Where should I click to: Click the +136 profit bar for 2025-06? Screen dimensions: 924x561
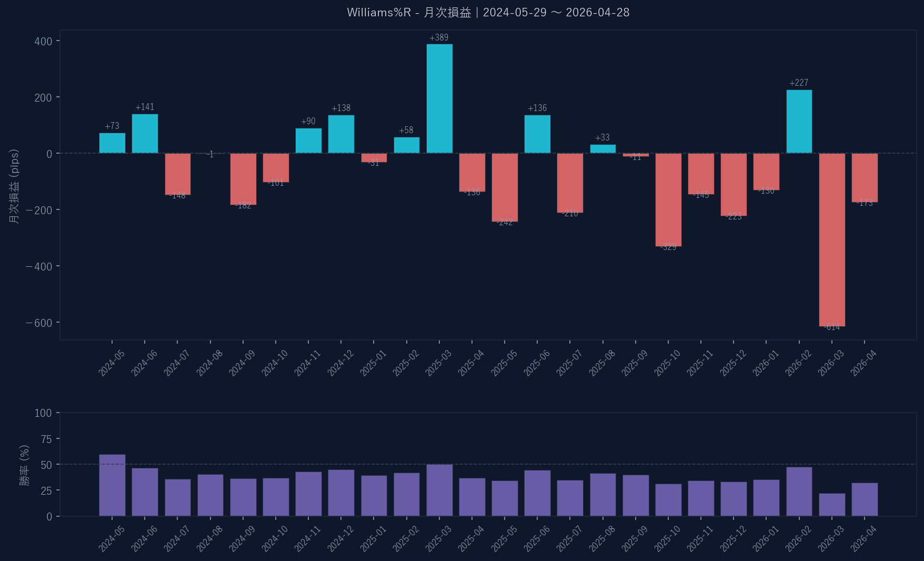click(537, 134)
